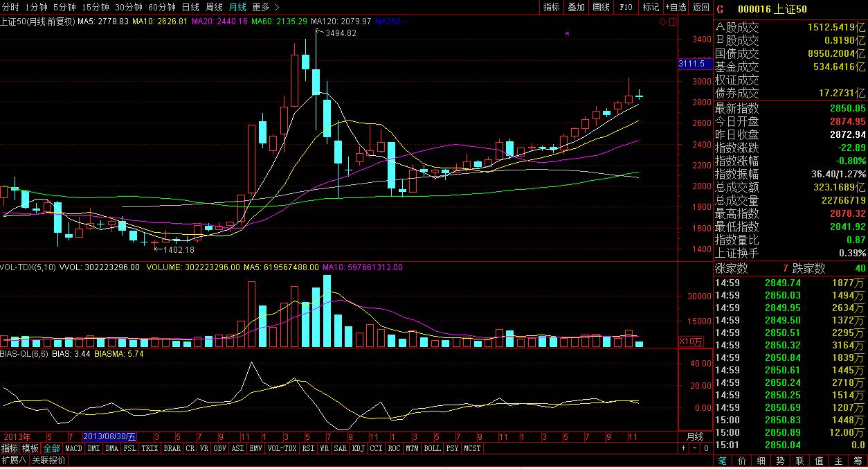This screenshot has width=868, height=469.
Task: Select the 指标 tab in bottom bar
Action: tap(10, 448)
